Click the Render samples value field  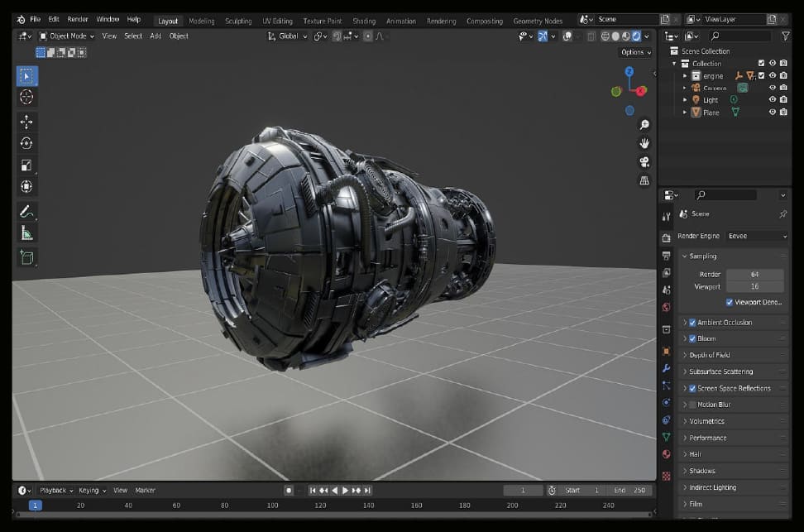(x=754, y=275)
